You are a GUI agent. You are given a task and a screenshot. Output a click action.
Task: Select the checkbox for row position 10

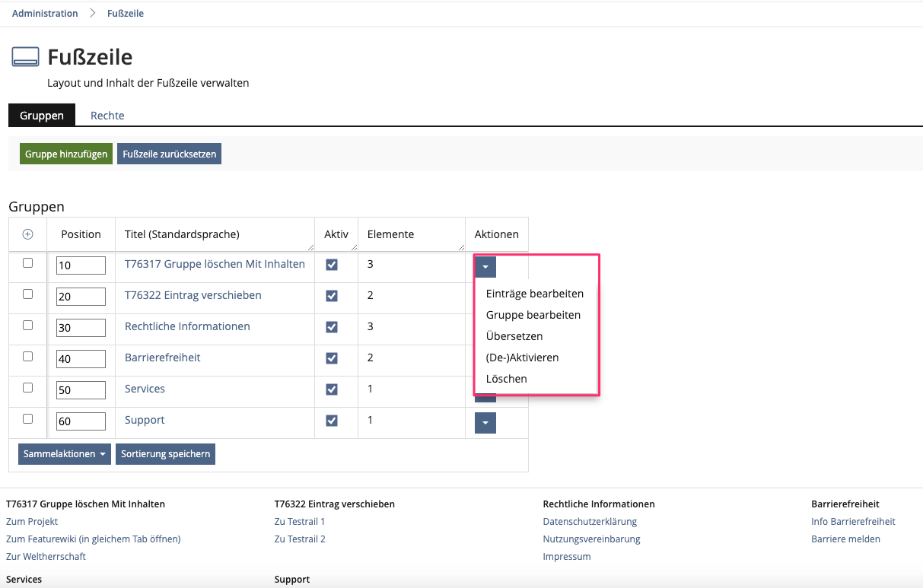coord(28,262)
